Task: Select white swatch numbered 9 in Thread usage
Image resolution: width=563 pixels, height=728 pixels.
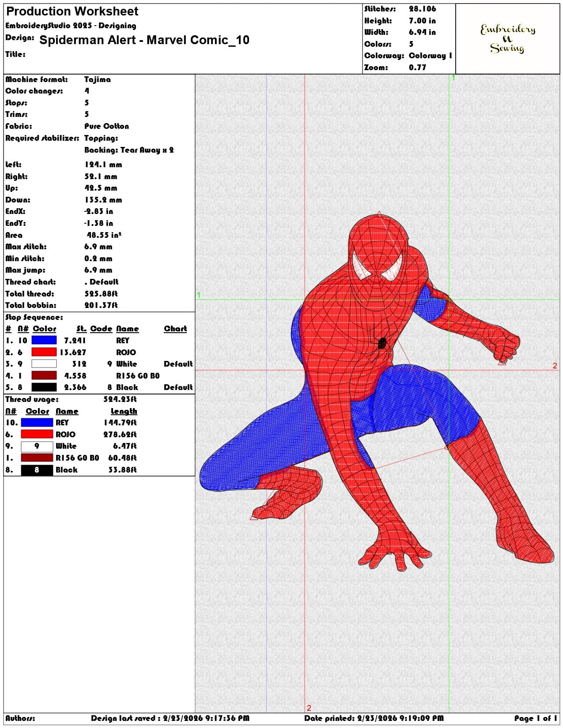Action: (x=37, y=446)
